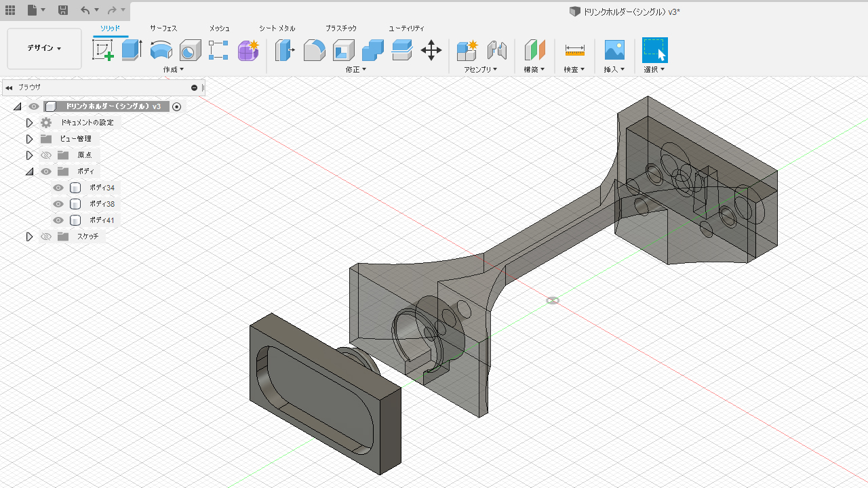The image size is (868, 488).
Task: Show the 原点 folder via eye icon
Action: click(x=46, y=155)
